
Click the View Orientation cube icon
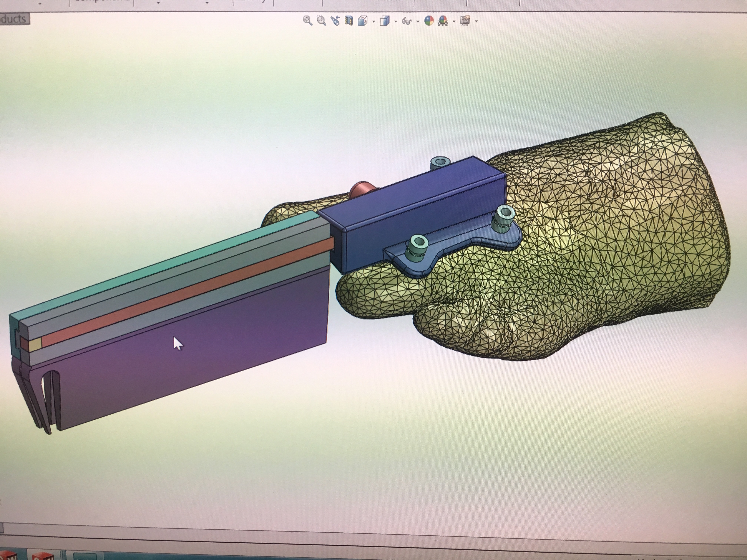click(x=362, y=21)
